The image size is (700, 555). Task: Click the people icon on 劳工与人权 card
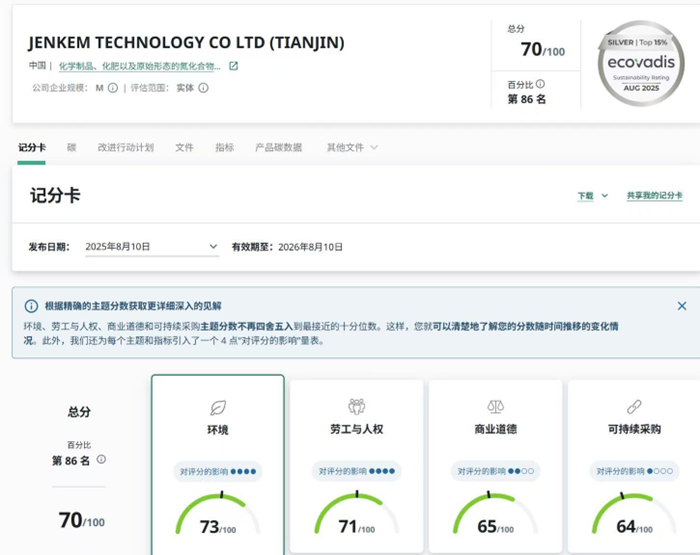tap(356, 406)
